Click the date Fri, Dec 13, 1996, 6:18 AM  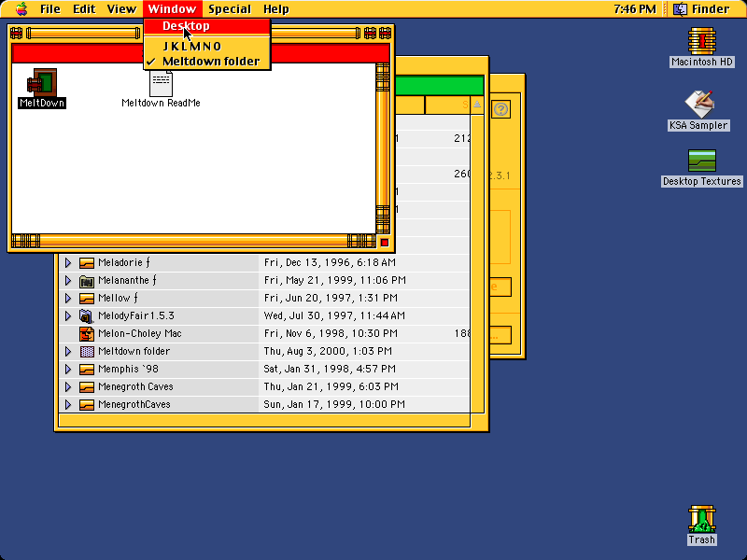pos(330,263)
